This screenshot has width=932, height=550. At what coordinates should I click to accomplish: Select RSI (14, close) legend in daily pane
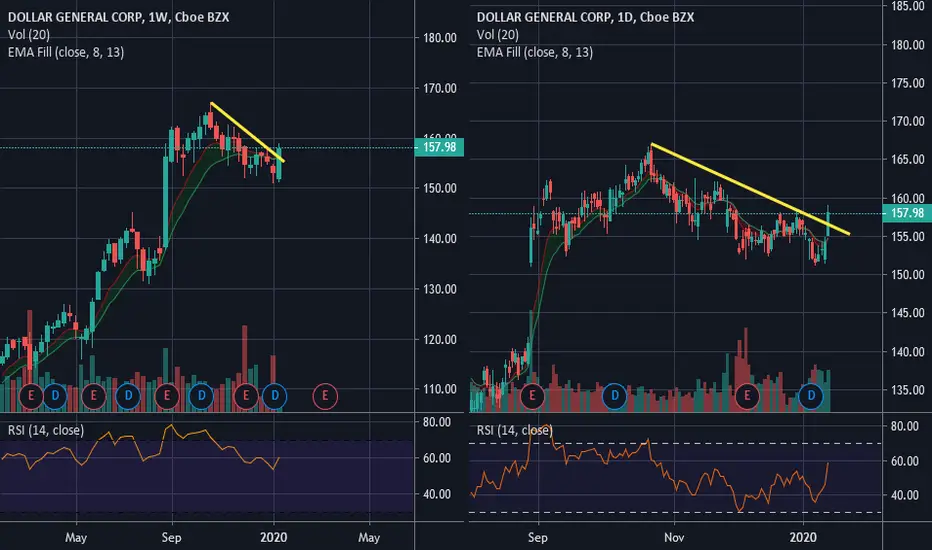tap(515, 430)
